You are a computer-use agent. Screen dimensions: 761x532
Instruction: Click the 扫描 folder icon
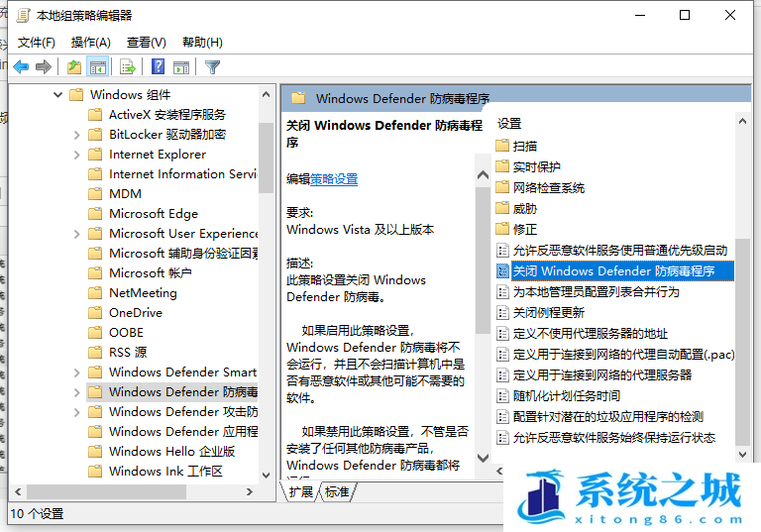pyautogui.click(x=502, y=145)
